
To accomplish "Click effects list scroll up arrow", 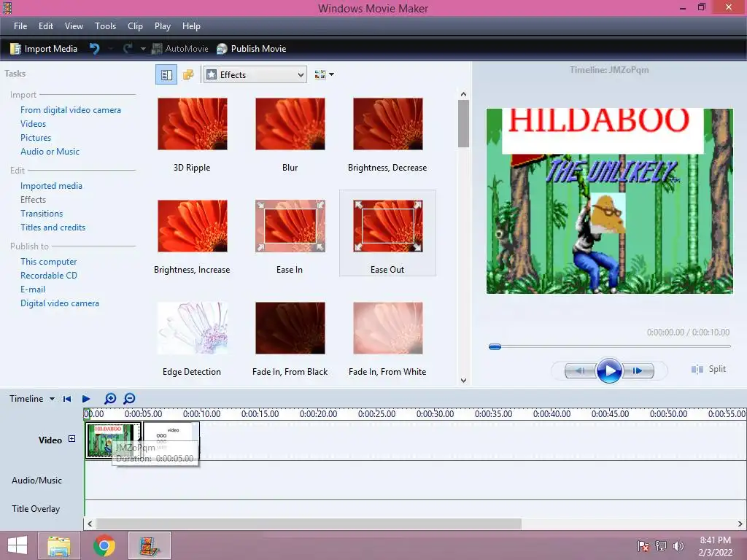I will tap(463, 94).
